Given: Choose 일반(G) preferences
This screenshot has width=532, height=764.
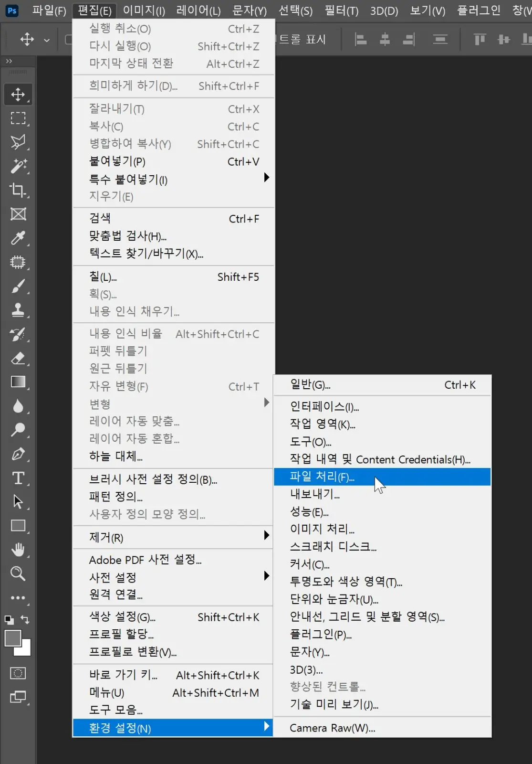Looking at the screenshot, I should [x=382, y=385].
